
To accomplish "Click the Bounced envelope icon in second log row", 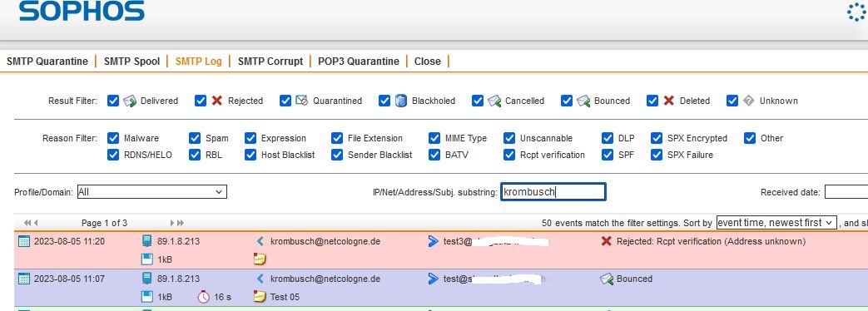I will [607, 279].
